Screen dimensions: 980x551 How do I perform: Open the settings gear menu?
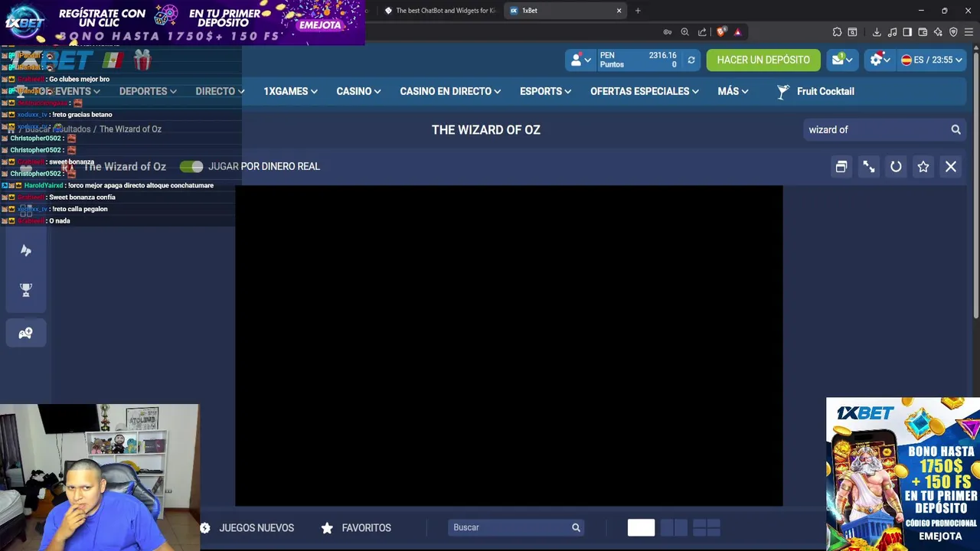tap(880, 60)
